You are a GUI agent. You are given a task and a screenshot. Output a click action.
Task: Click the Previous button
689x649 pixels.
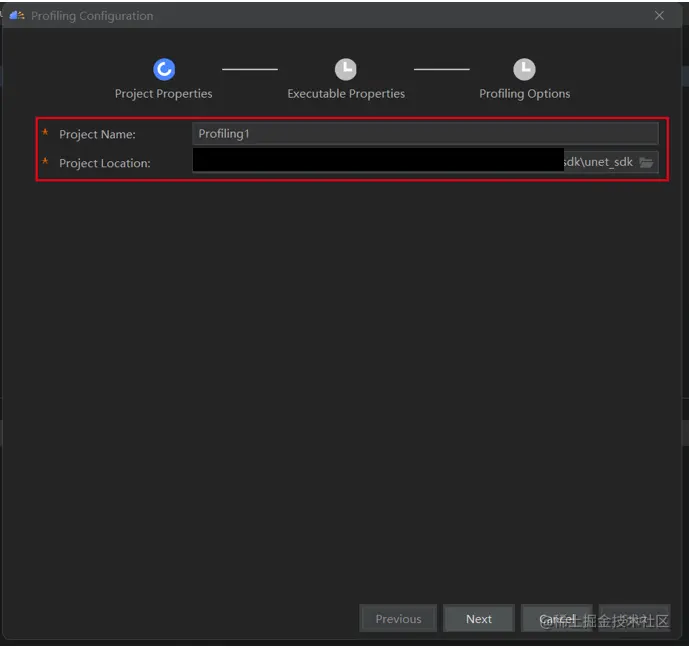point(398,619)
